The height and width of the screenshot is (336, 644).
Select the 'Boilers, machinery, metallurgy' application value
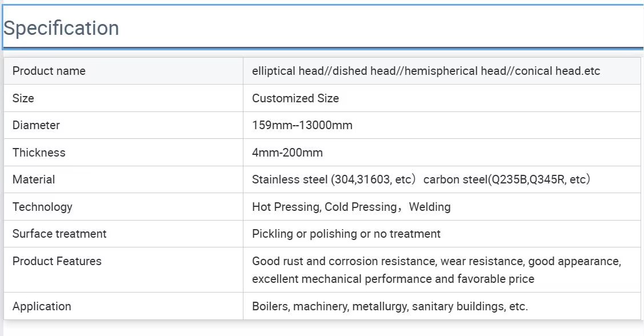(390, 306)
